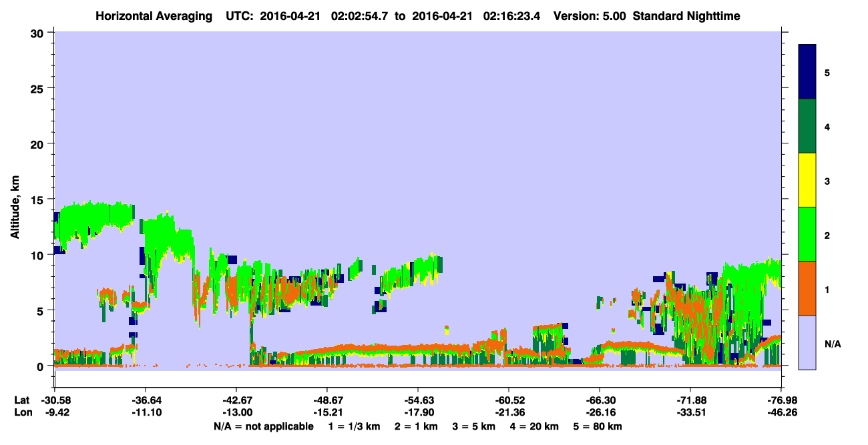Click the y-axis tick label 30
This screenshot has height=445, width=868.
pyautogui.click(x=39, y=33)
